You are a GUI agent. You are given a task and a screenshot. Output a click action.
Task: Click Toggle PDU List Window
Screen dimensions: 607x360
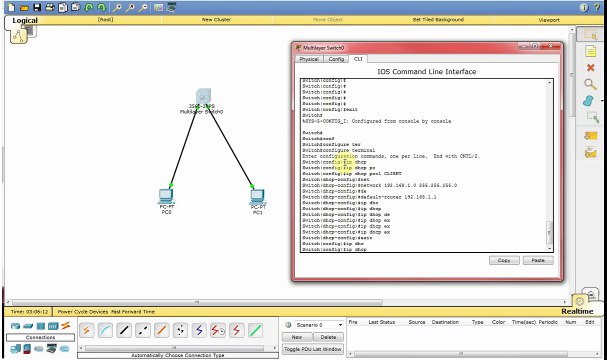click(x=313, y=349)
